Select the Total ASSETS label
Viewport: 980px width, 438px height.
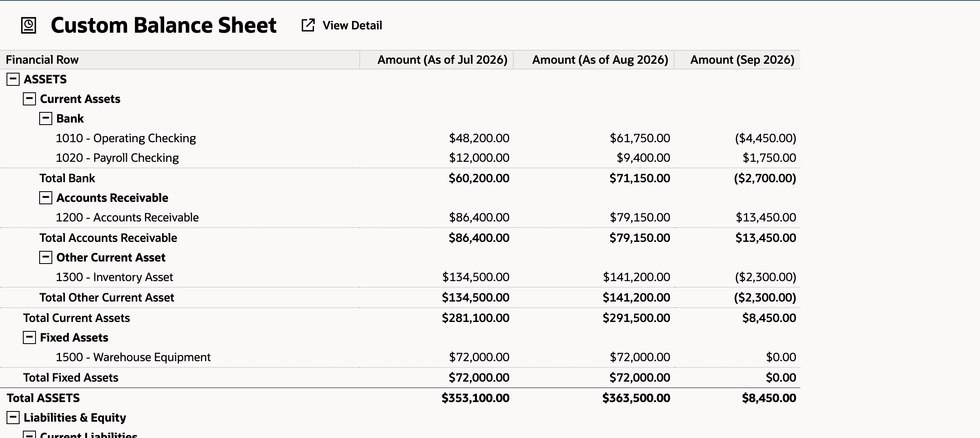pos(43,398)
